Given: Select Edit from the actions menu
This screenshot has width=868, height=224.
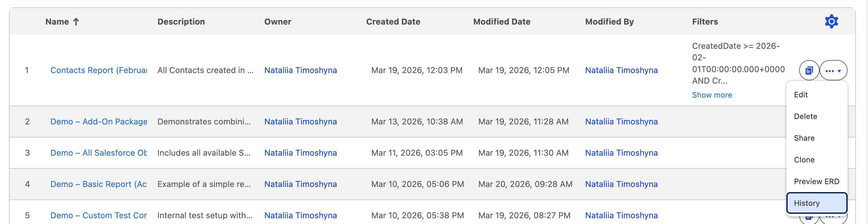Looking at the screenshot, I should [801, 95].
